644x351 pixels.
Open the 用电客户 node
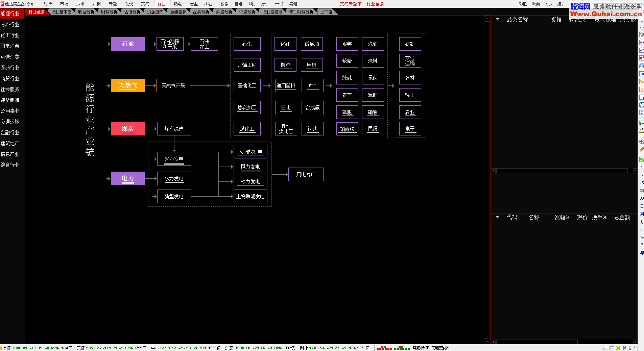coord(306,174)
